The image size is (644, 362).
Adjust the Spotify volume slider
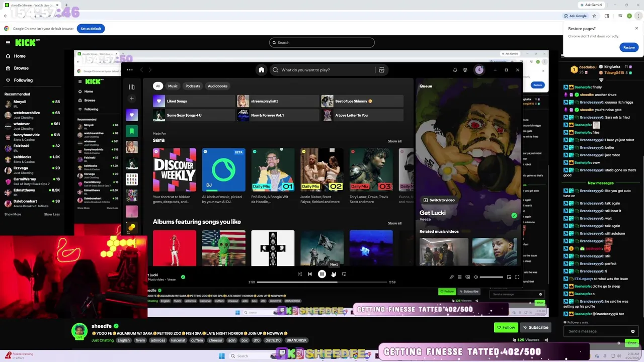click(x=492, y=277)
